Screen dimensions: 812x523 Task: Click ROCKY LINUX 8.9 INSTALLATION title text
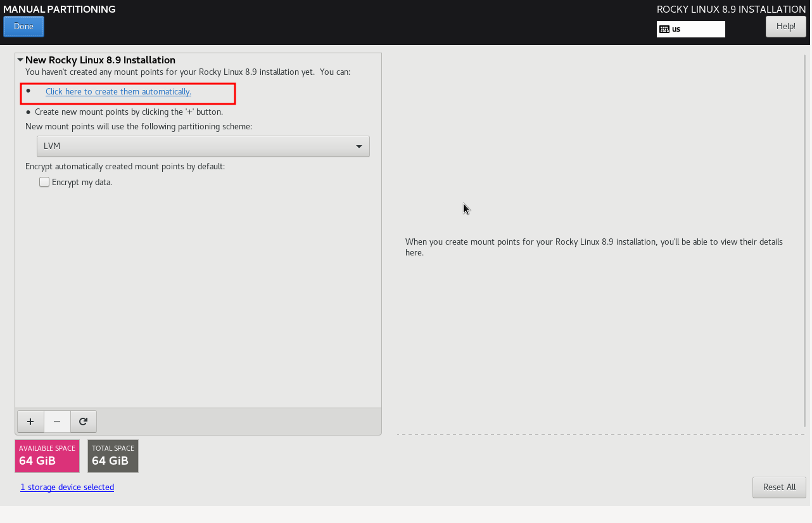point(732,10)
